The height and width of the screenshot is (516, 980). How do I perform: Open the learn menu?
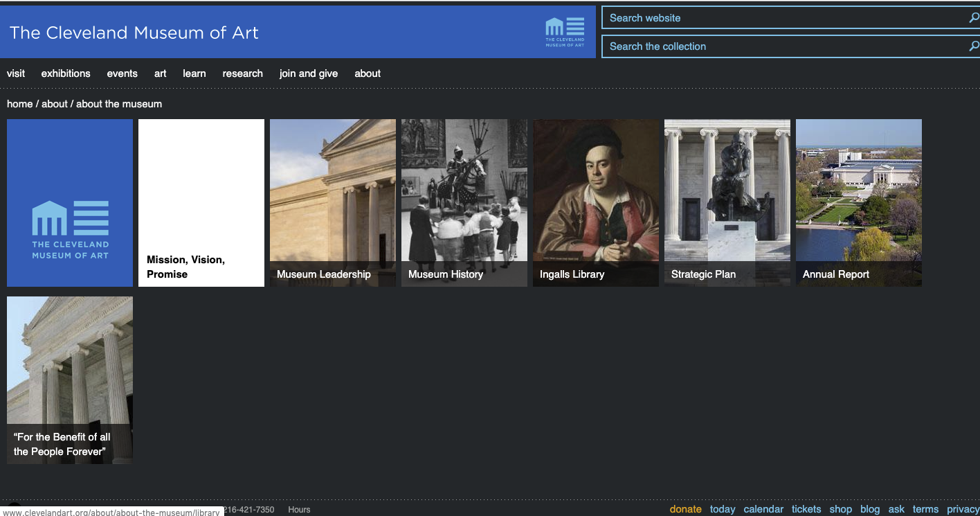tap(194, 73)
